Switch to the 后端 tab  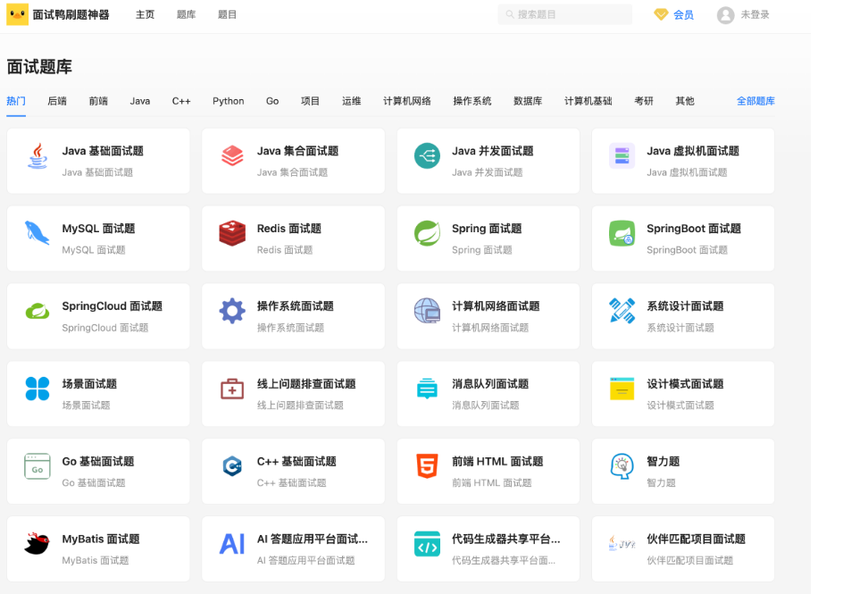point(57,101)
